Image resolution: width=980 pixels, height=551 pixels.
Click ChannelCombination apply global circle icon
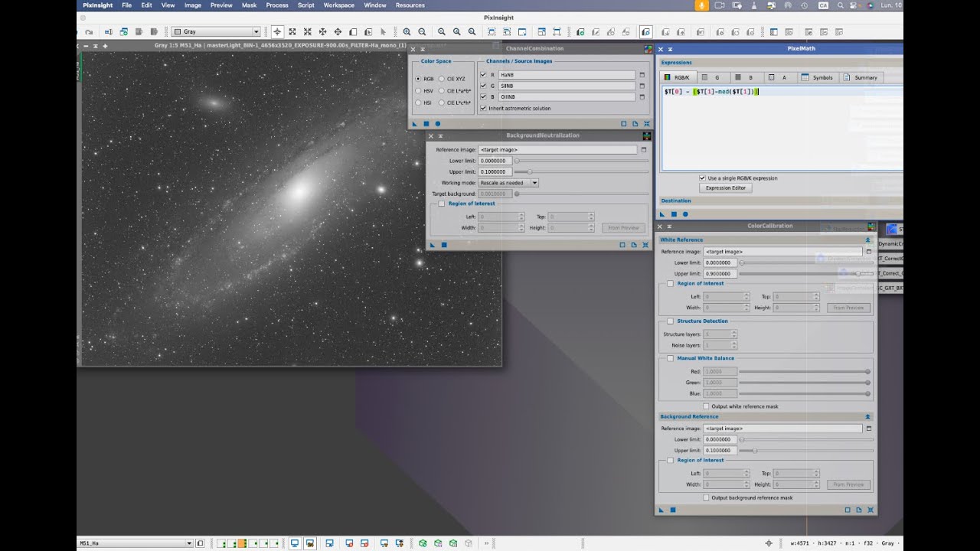[x=438, y=124]
